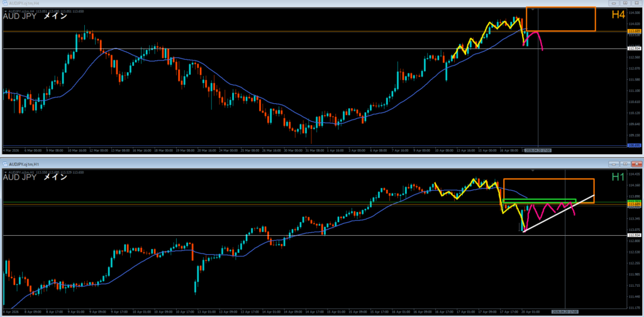
Task: Select the white rising trendline on H1 chart
Action: pos(557,214)
